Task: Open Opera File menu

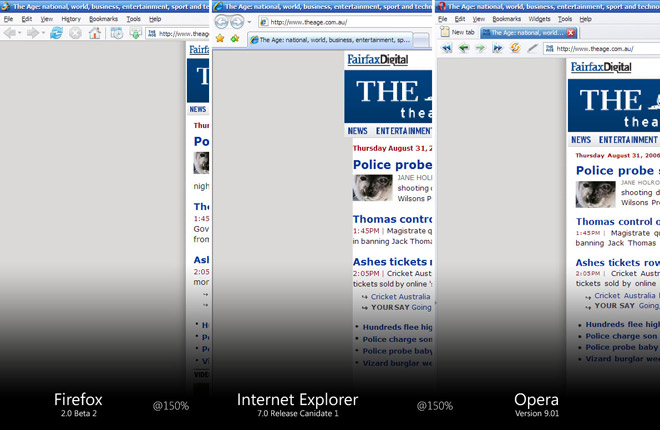Action: [442, 19]
